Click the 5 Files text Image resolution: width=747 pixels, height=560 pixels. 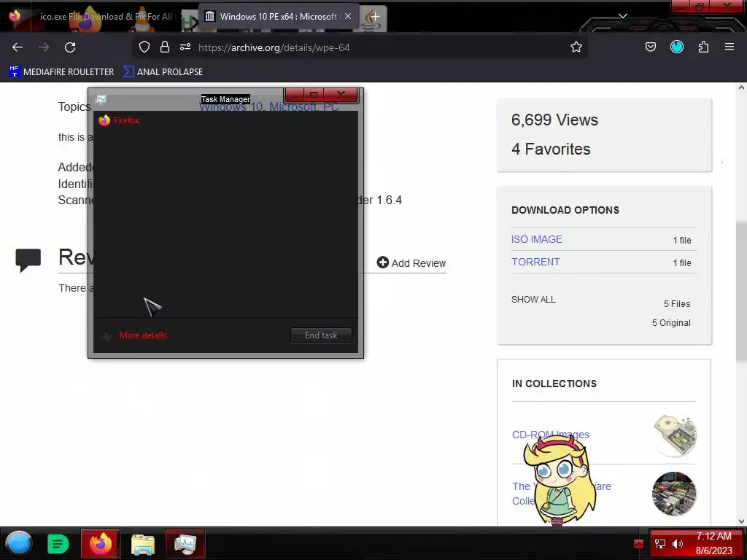click(677, 304)
